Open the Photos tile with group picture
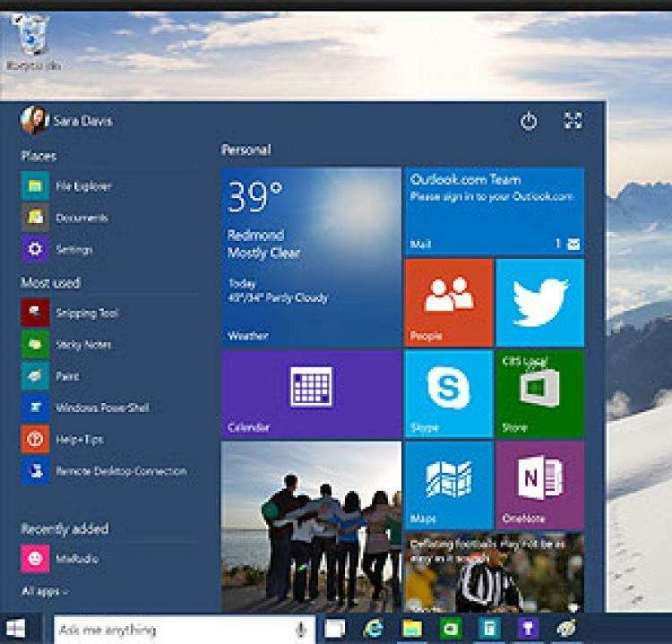Screen dimensions: 672x644 pos(312,527)
